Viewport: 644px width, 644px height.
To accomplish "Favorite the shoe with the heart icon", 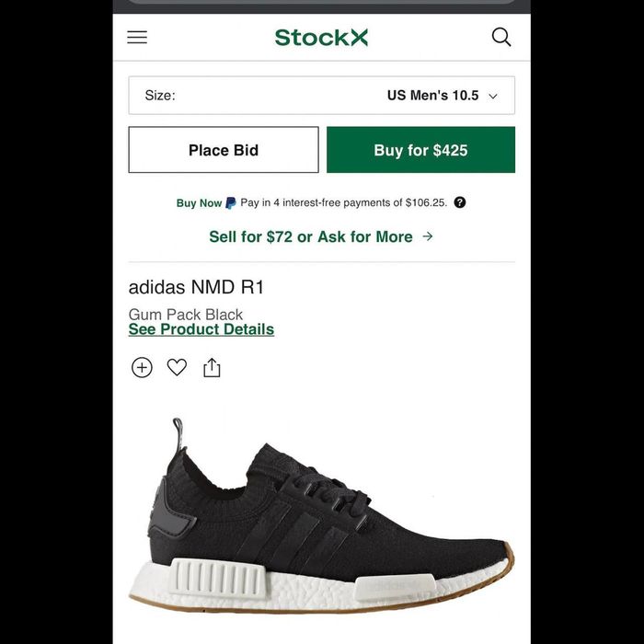I will coord(177,367).
